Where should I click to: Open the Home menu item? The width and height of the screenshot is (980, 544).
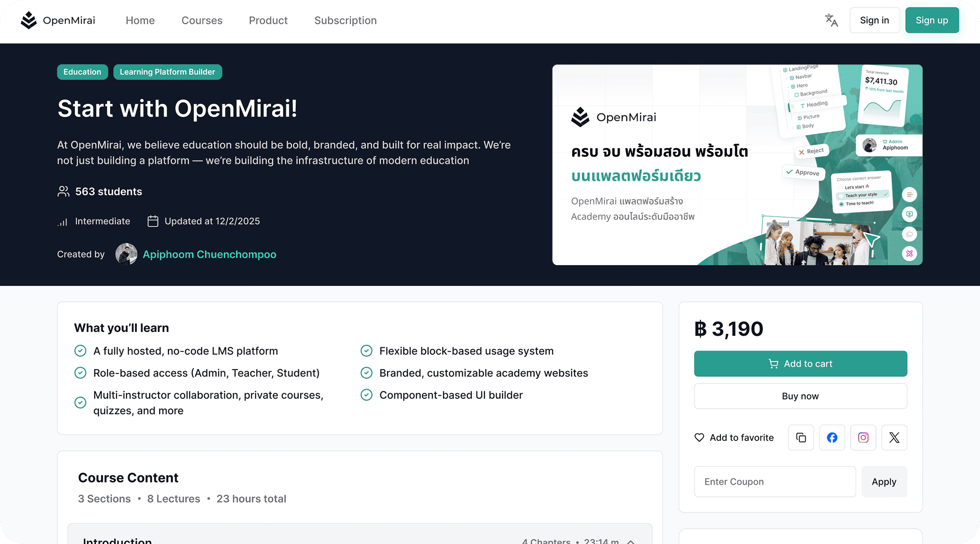[x=140, y=20]
